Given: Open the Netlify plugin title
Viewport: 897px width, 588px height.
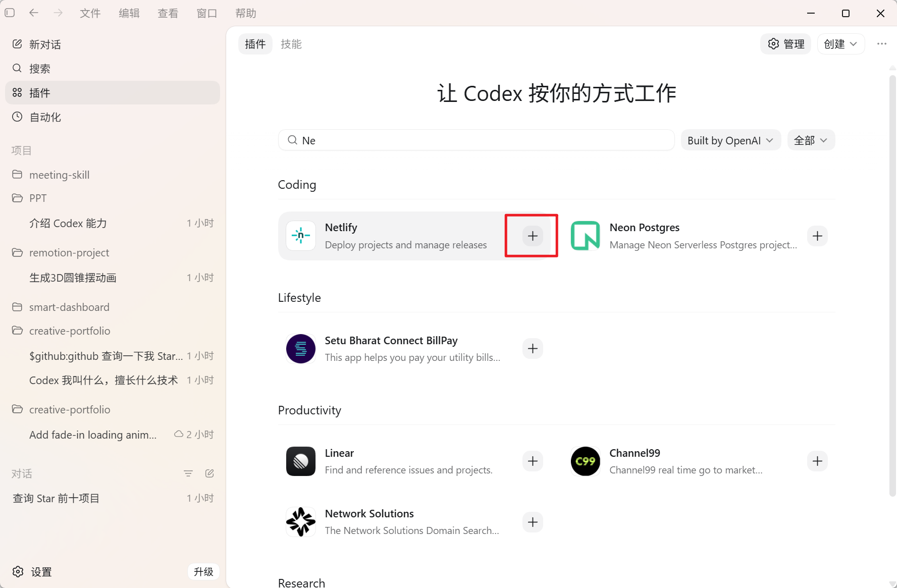Looking at the screenshot, I should click(x=341, y=227).
